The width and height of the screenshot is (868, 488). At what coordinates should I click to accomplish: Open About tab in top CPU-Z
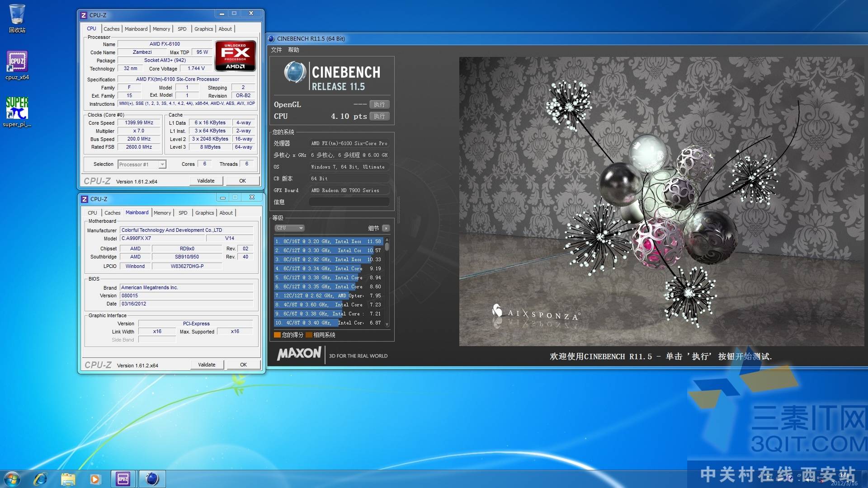[225, 29]
